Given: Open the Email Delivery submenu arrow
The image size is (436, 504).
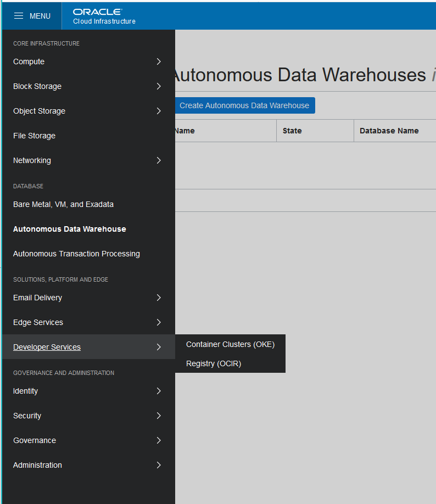Looking at the screenshot, I should (x=159, y=298).
